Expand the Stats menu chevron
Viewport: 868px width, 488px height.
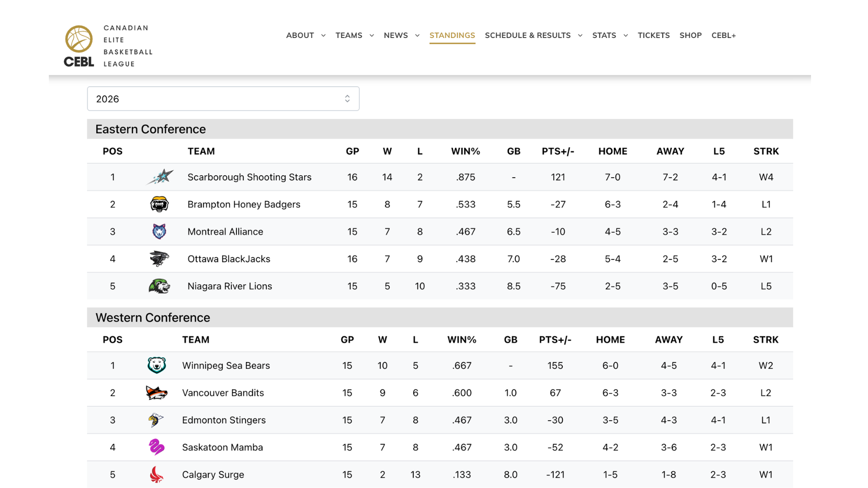pyautogui.click(x=626, y=35)
